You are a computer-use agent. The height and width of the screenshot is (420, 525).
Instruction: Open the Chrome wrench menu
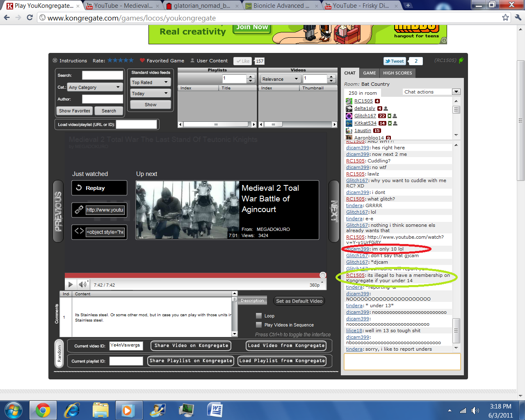pos(518,18)
